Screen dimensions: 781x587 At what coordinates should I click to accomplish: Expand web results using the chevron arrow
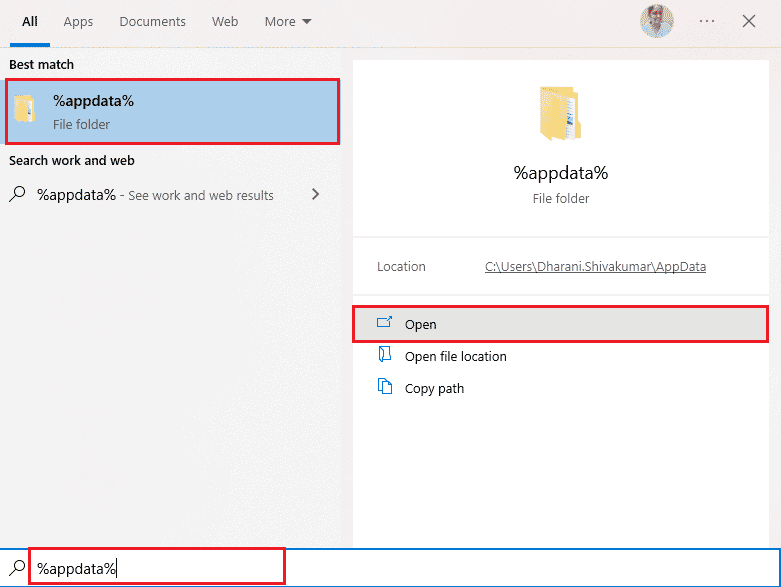[x=316, y=195]
